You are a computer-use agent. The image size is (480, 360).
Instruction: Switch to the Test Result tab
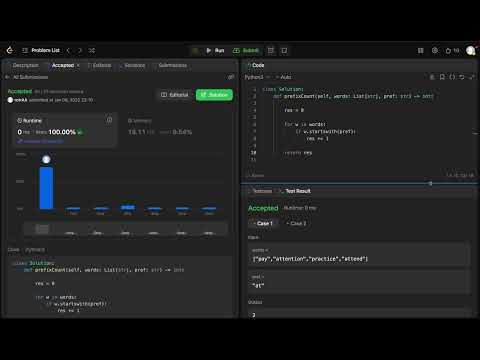tap(295, 191)
